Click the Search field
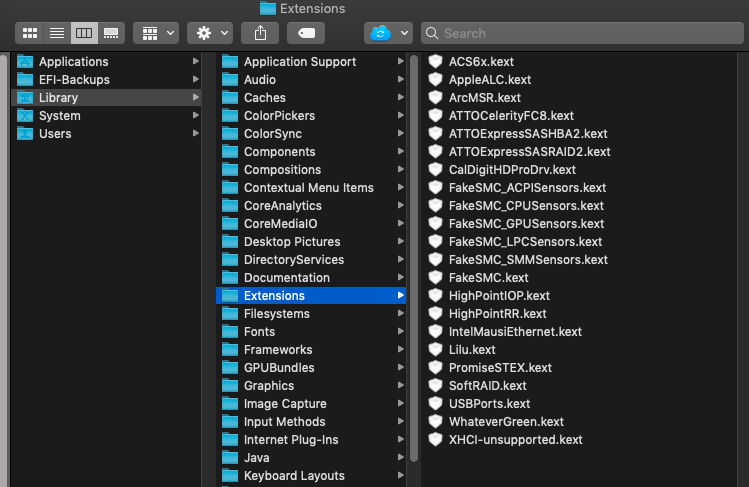The height and width of the screenshot is (487, 749). tap(582, 33)
